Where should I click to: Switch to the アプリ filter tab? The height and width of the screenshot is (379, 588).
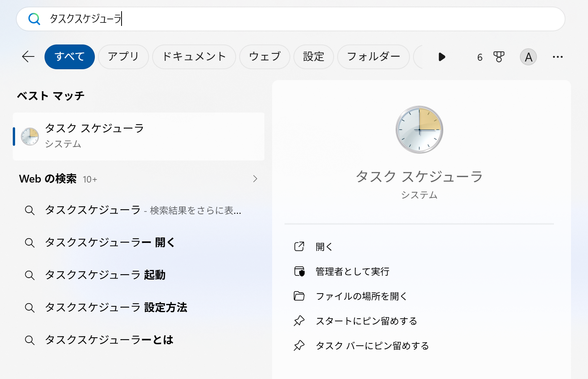point(123,57)
